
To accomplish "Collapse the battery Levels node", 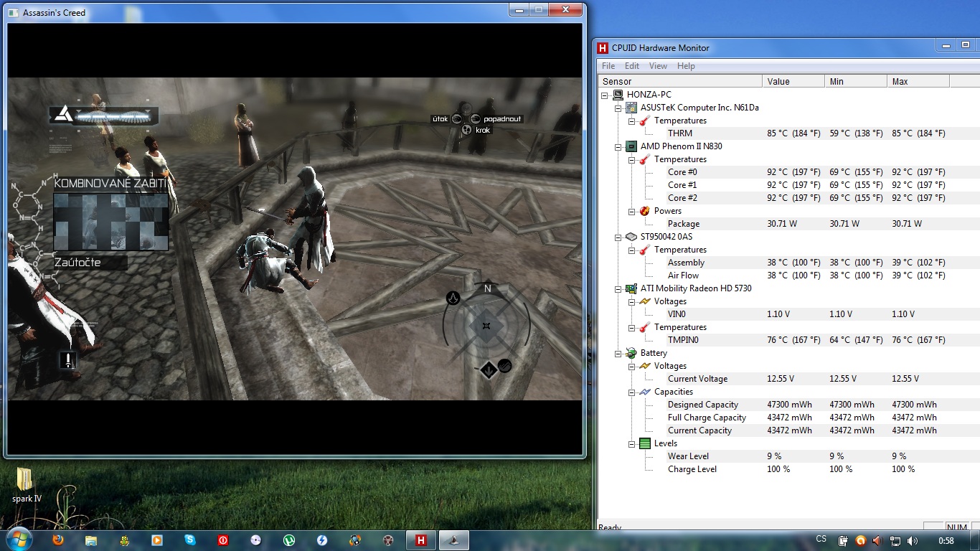I will [x=632, y=443].
